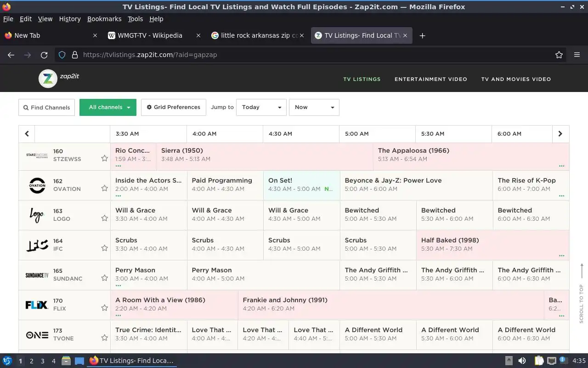Open Half Baked (1998) on IFC
This screenshot has height=368, width=588.
(493, 246)
